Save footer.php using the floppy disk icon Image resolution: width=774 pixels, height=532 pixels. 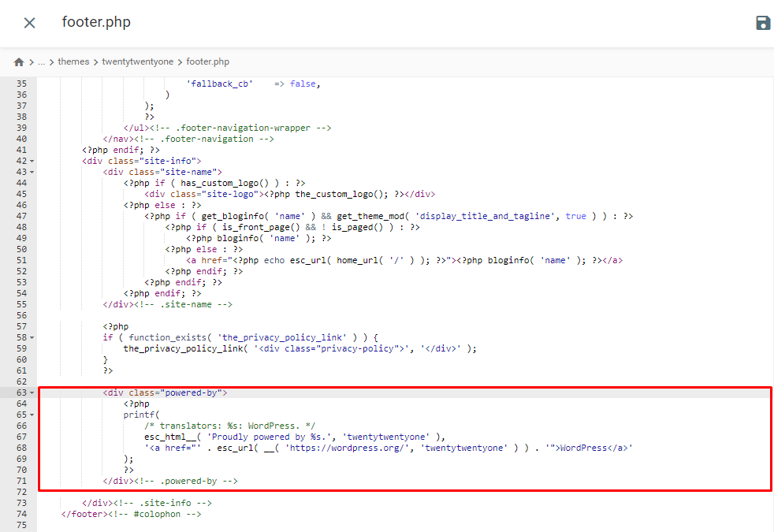click(x=762, y=23)
